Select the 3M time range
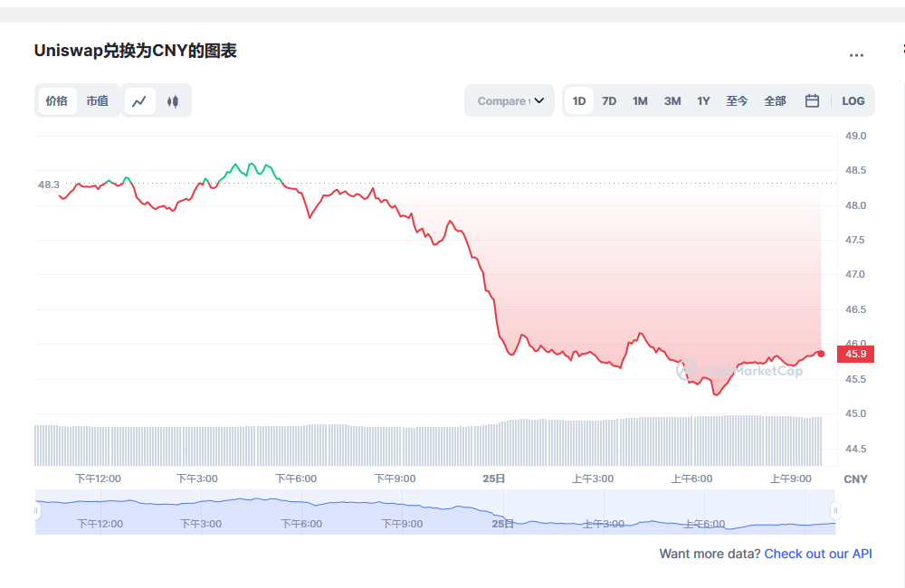The image size is (905, 588). coord(672,101)
